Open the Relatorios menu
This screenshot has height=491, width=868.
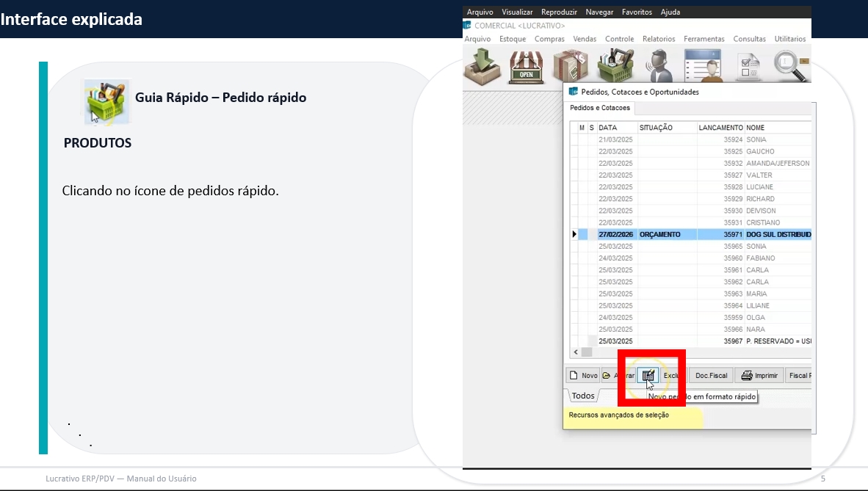tap(659, 39)
